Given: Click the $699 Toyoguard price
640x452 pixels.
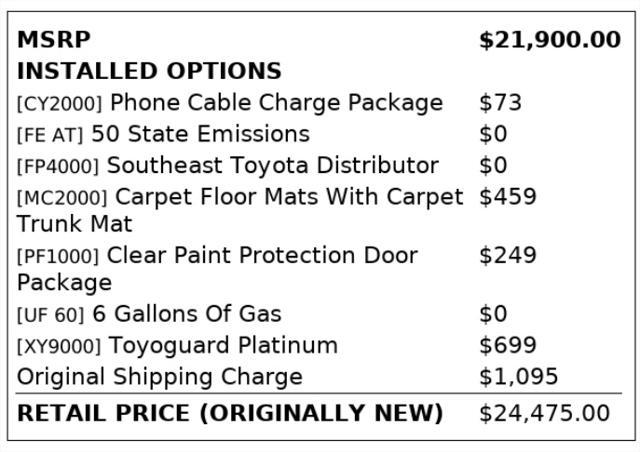Looking at the screenshot, I should pos(507,346).
